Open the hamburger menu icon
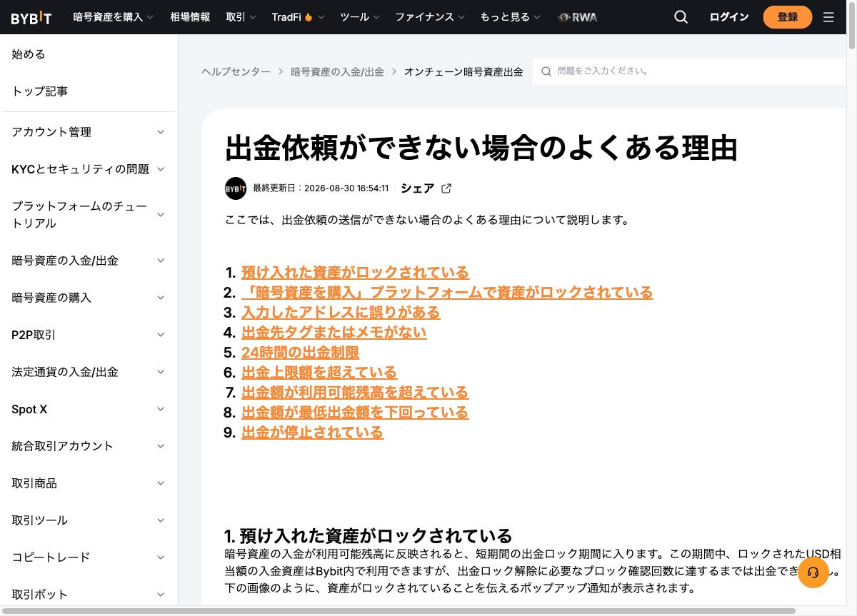Viewport: 857px width, 616px height. coord(828,17)
